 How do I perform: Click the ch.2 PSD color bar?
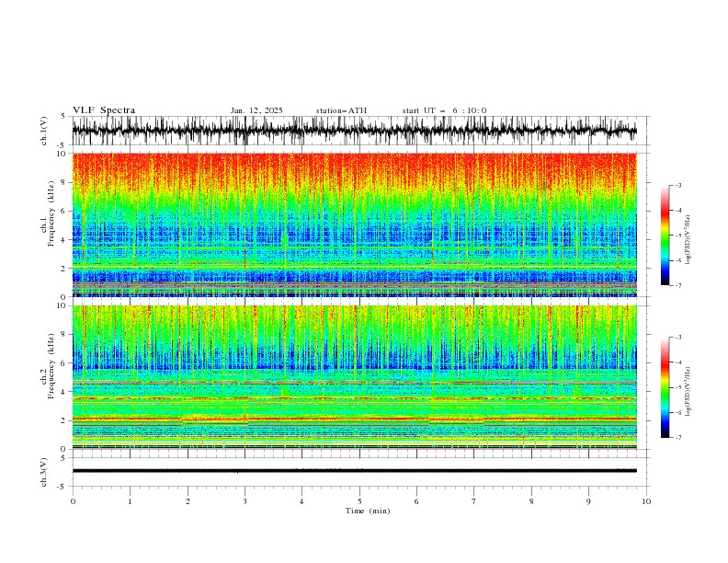(x=665, y=387)
